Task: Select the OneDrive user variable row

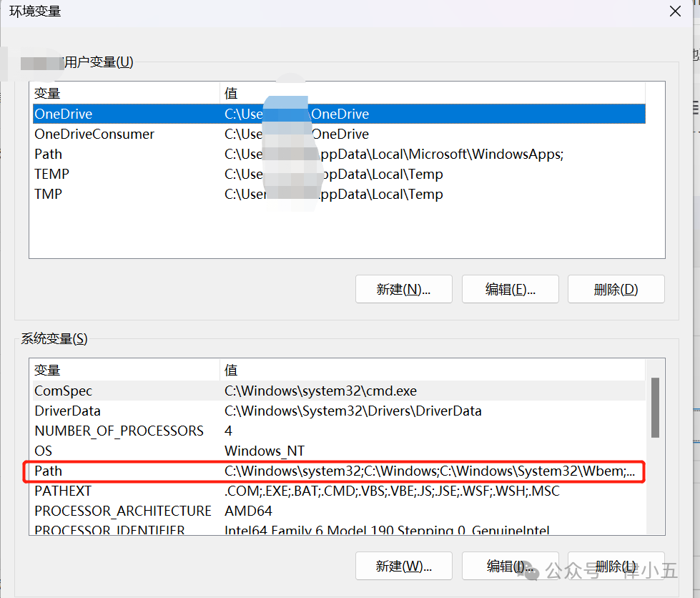Action: [340, 114]
